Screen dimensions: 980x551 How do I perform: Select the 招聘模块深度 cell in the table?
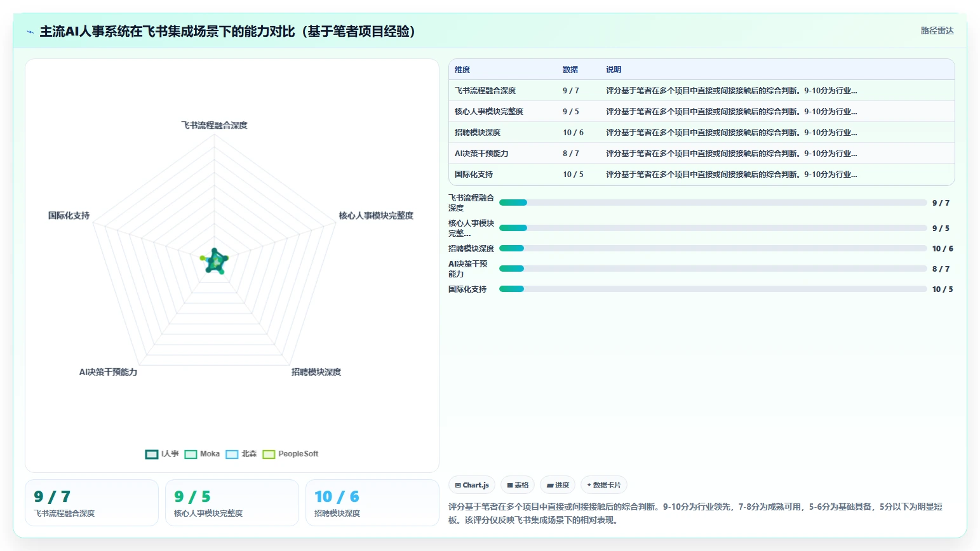478,133
